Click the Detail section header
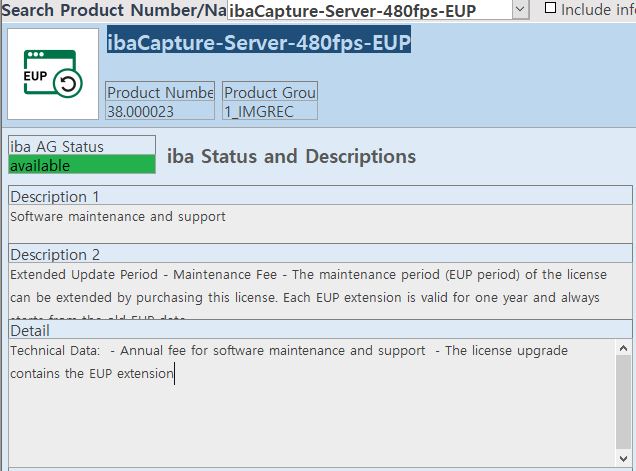Screen dimensions: 636x471 (320, 330)
